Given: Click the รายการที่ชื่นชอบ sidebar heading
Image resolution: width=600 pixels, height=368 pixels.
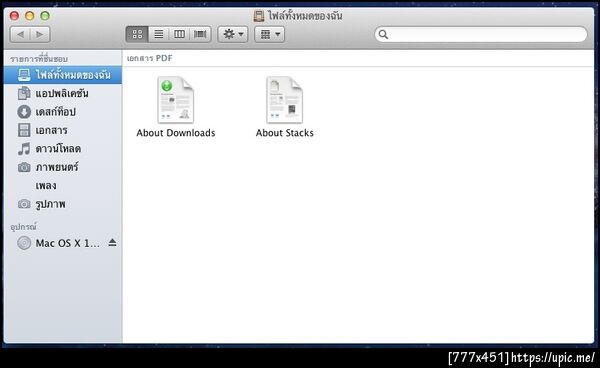Looking at the screenshot, I should coord(39,59).
